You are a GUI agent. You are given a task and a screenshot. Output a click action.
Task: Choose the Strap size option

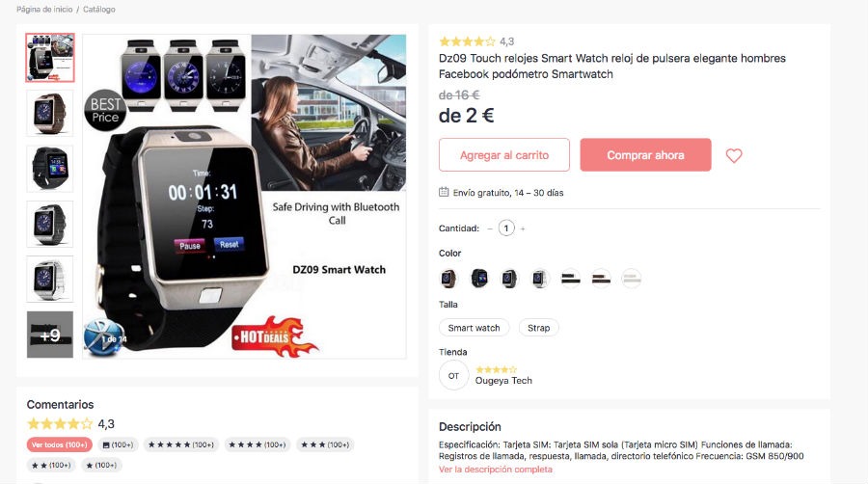(538, 328)
